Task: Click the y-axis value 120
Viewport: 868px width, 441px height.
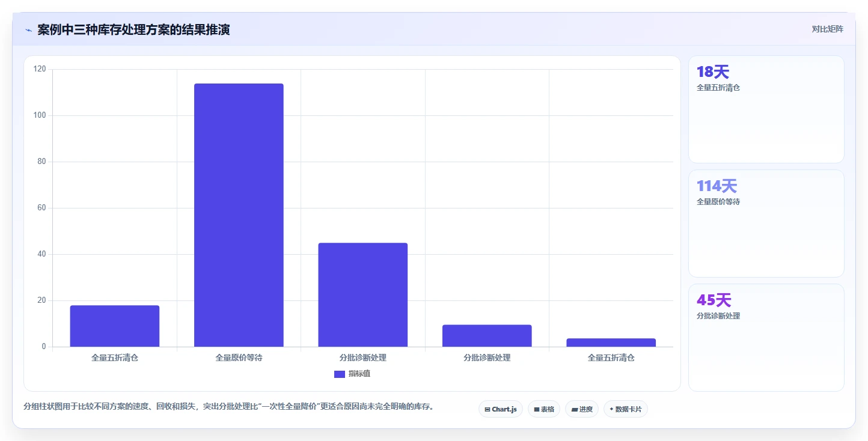Action: (x=40, y=70)
